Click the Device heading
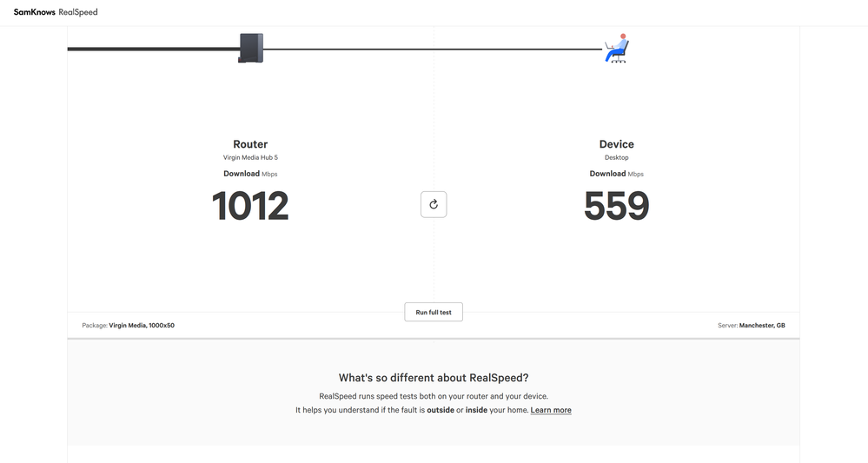868x463 pixels. 616,144
